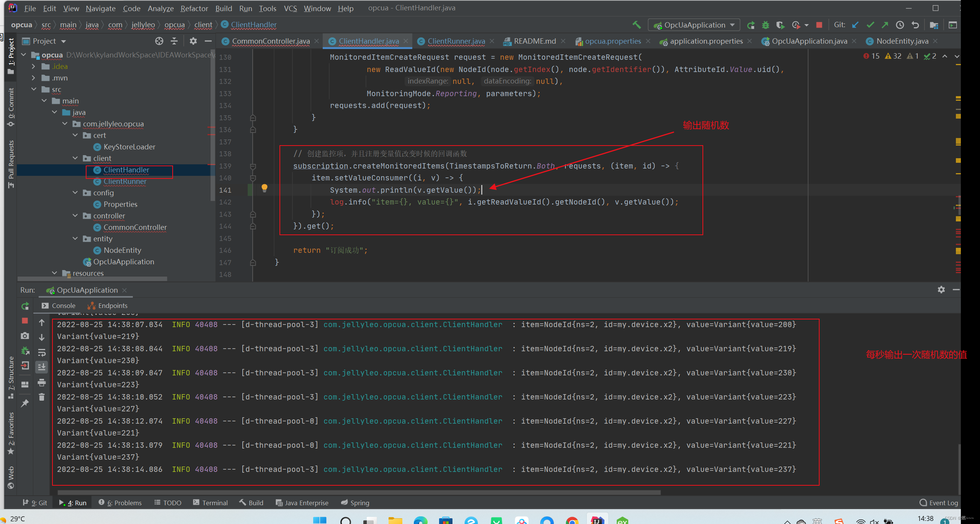Viewport: 980px width, 524px height.
Task: Open the README.md editor tab
Action: pos(534,41)
